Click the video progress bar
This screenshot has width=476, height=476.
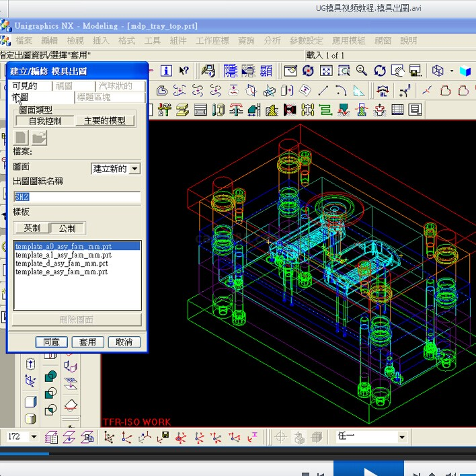(238, 454)
